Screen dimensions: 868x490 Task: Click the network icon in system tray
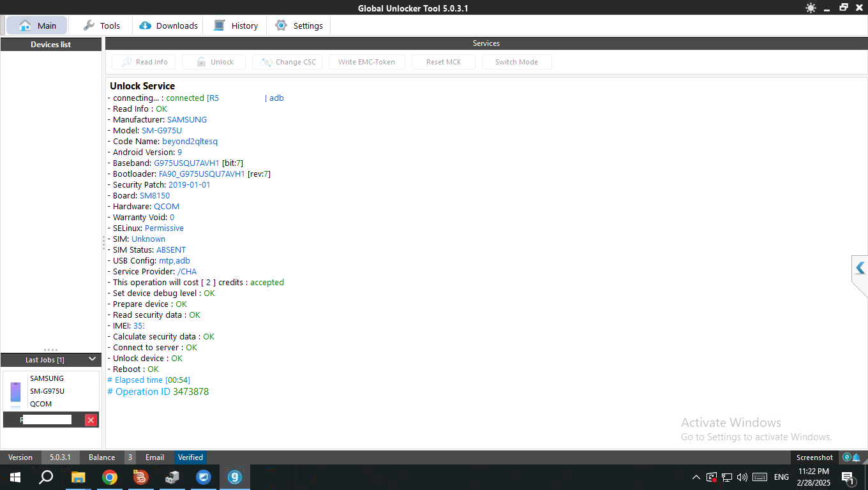[727, 477]
